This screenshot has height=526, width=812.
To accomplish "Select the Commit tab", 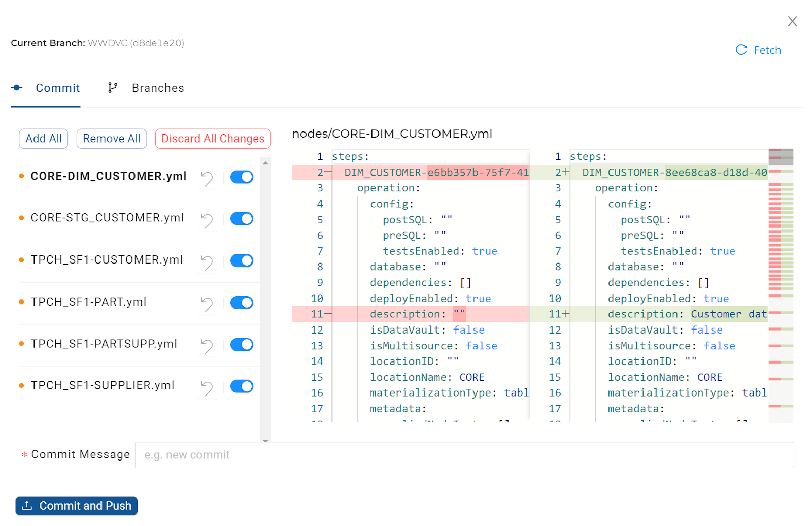I will pos(57,87).
